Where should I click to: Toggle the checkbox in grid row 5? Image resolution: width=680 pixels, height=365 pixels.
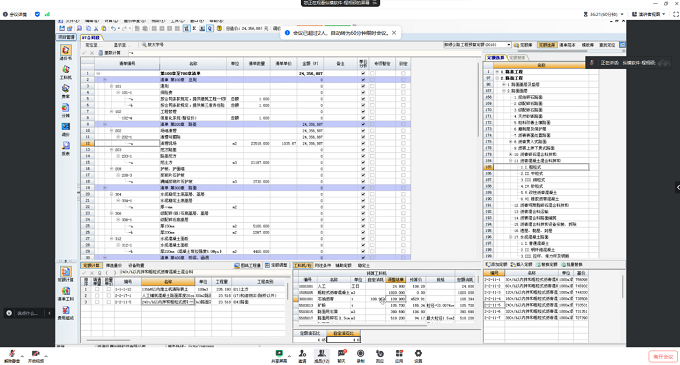pos(363,99)
